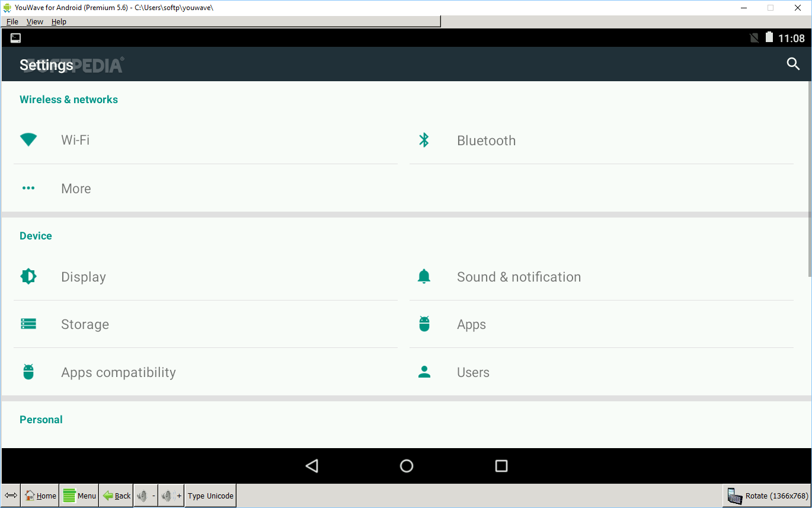Select the 'Display' label
This screenshot has height=508, width=812.
[84, 277]
